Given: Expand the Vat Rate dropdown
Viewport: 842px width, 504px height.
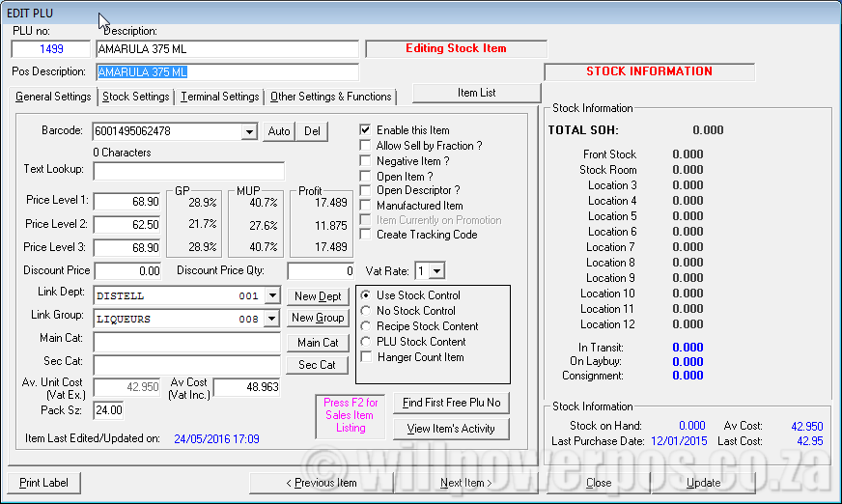Looking at the screenshot, I should (x=435, y=271).
